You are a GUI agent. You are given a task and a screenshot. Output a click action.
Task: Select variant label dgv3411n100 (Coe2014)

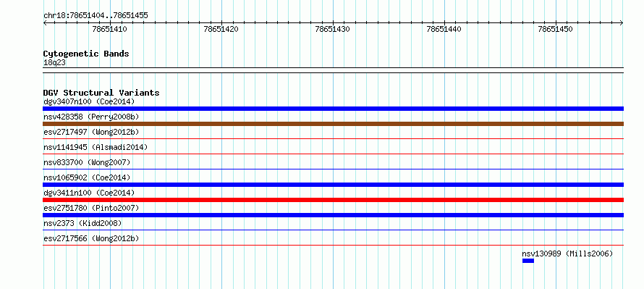(x=89, y=193)
